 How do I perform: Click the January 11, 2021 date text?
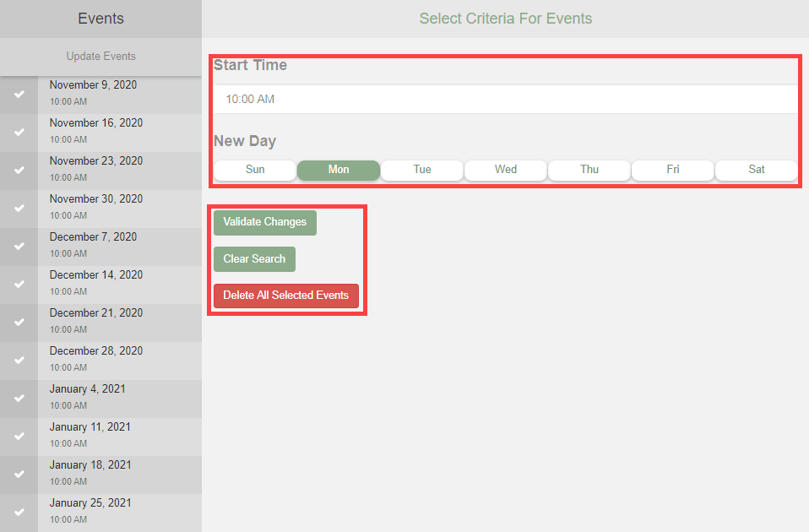[90, 426]
